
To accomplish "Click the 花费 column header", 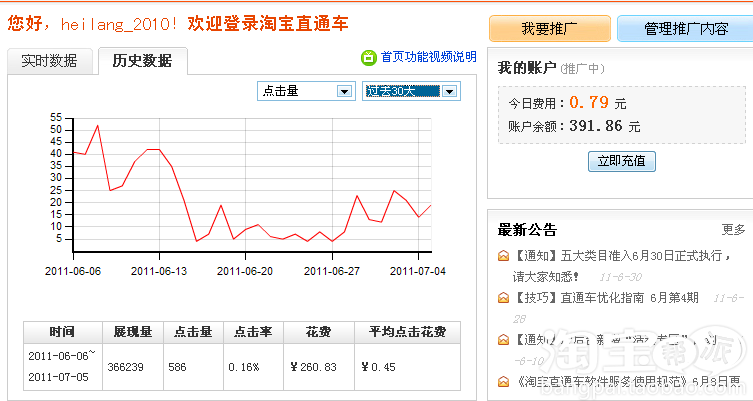I will tap(319, 332).
